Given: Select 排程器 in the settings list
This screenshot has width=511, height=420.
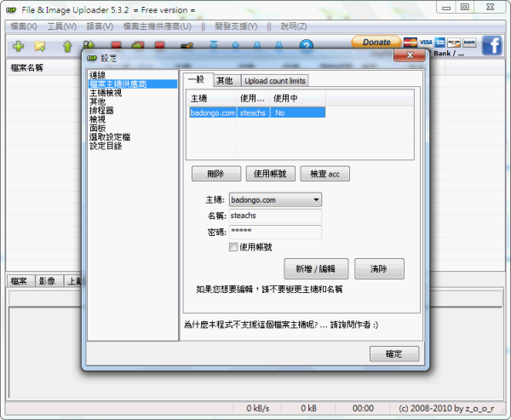Looking at the screenshot, I should click(101, 111).
